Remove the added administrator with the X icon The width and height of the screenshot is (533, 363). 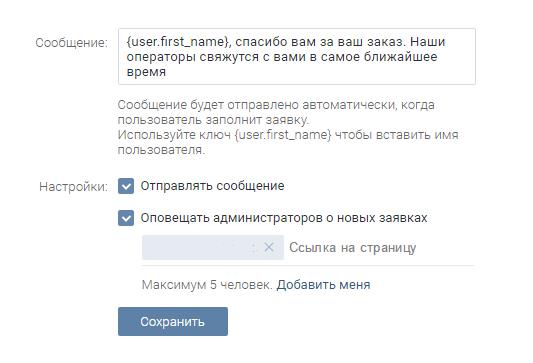269,247
